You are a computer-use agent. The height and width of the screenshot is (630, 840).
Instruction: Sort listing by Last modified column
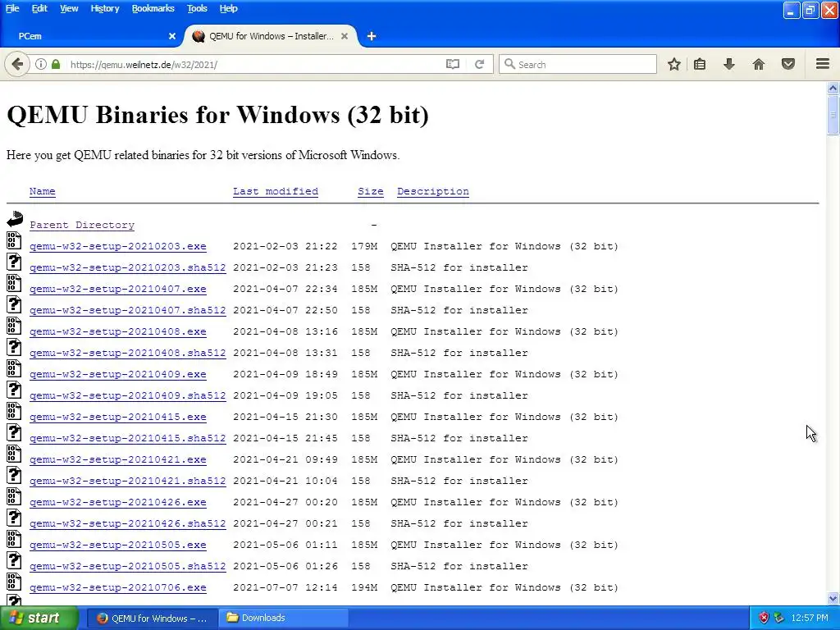[x=276, y=191]
